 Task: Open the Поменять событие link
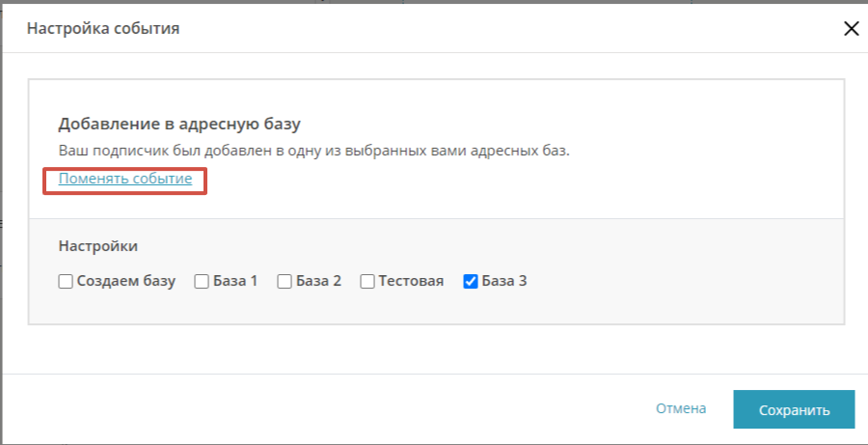(125, 179)
